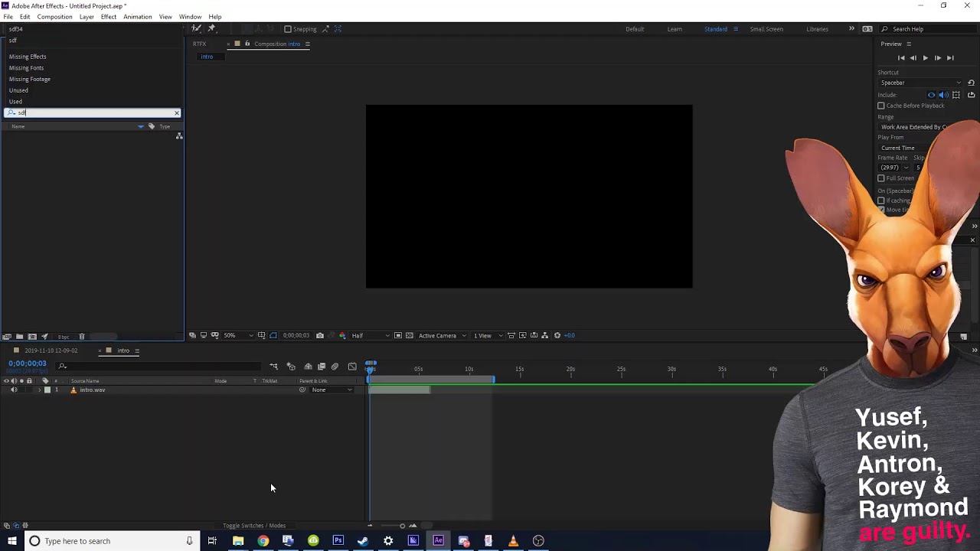Toggle include video eye in Preview panel
This screenshot has width=980, height=551.
tap(931, 95)
